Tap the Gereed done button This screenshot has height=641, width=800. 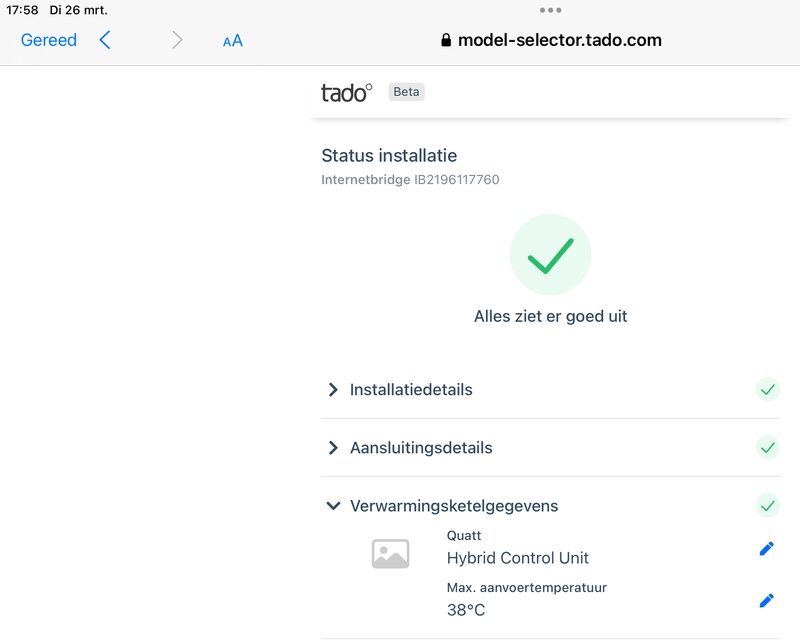48,40
